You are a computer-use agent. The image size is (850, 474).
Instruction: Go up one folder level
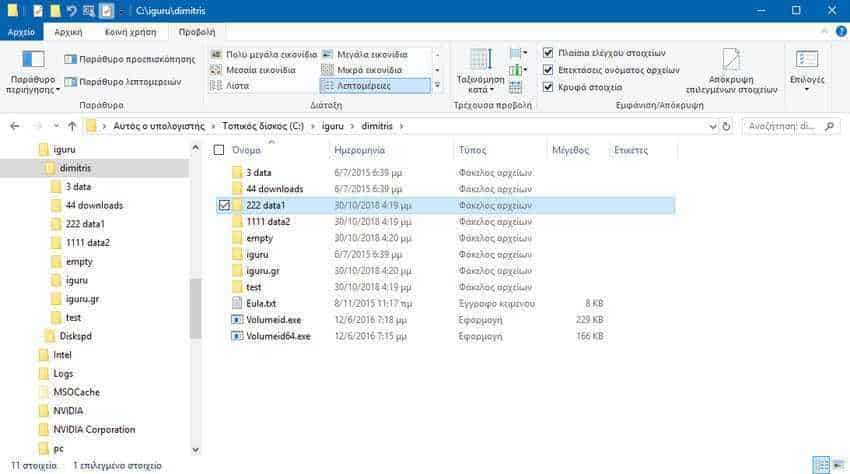tap(72, 126)
